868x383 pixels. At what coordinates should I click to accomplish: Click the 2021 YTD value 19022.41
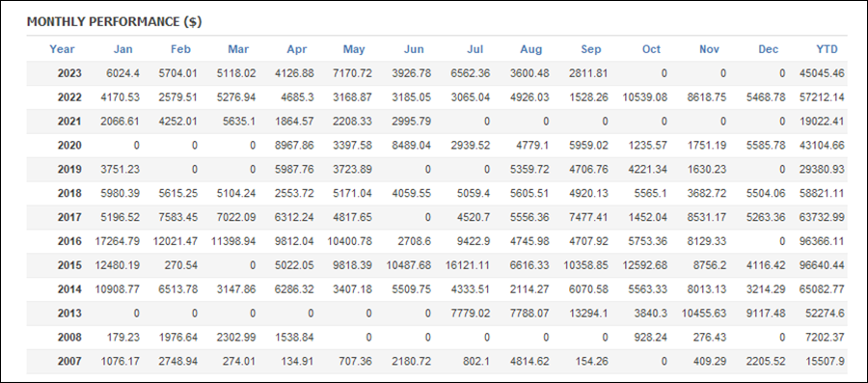(x=822, y=122)
